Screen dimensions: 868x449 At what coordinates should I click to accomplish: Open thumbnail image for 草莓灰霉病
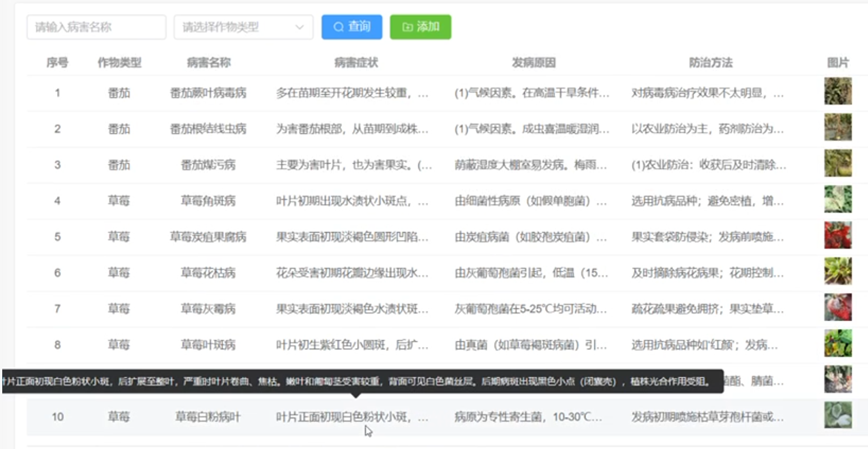tap(838, 307)
